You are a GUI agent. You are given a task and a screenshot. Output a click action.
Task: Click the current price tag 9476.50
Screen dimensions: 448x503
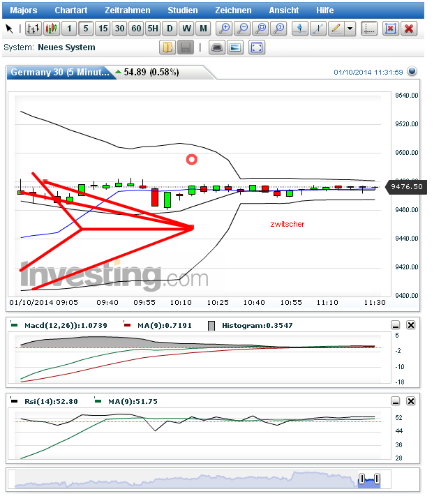click(406, 187)
